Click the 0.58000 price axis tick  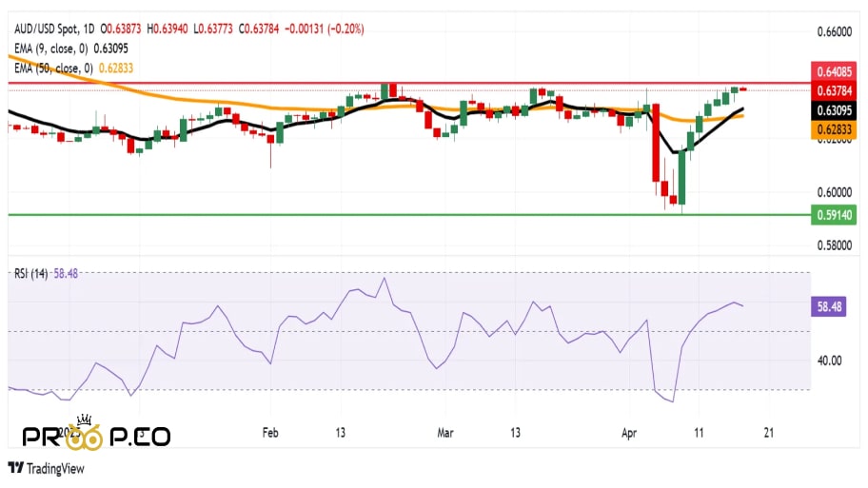(835, 245)
